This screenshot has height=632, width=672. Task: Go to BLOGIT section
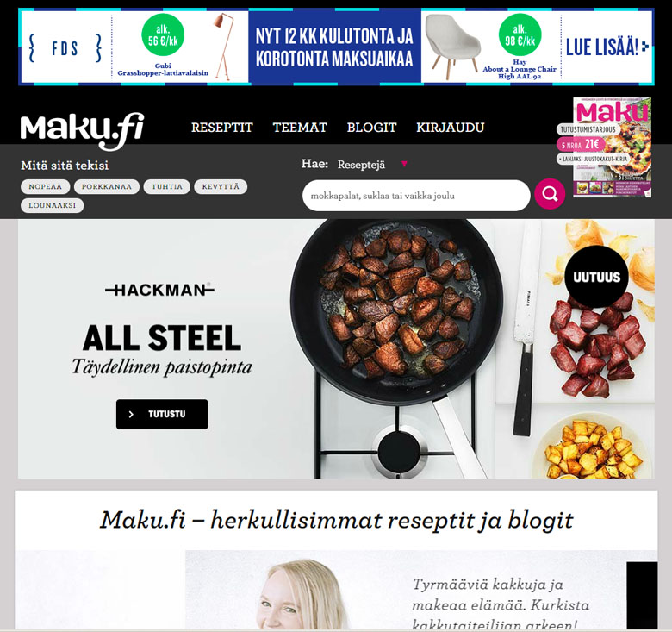click(x=371, y=128)
